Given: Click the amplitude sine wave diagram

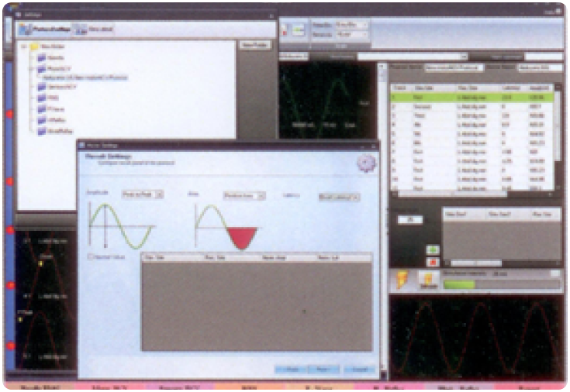Looking at the screenshot, I should click(x=122, y=226).
